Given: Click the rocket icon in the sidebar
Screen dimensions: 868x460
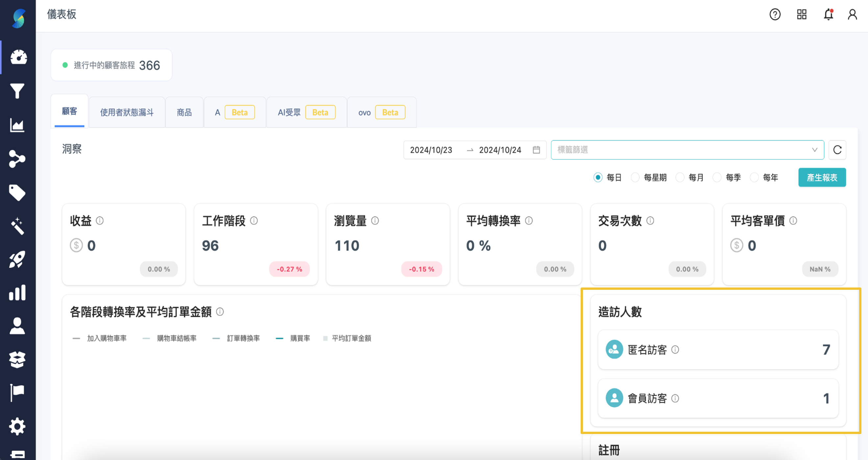Looking at the screenshot, I should pyautogui.click(x=17, y=259).
